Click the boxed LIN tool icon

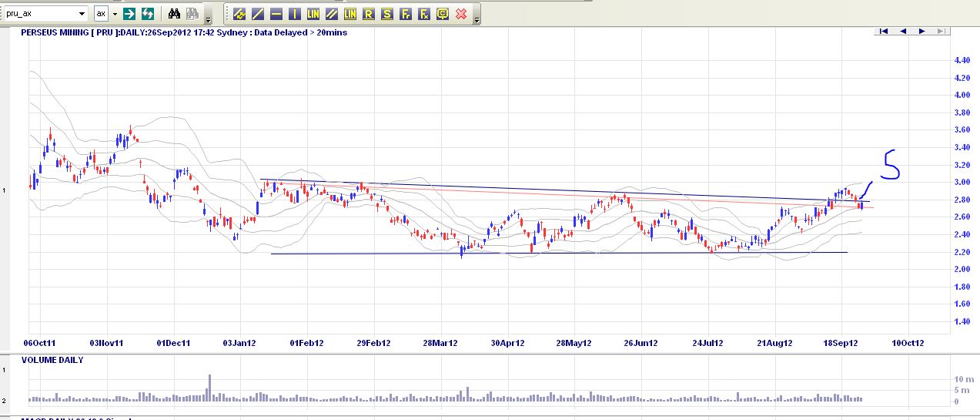point(350,14)
